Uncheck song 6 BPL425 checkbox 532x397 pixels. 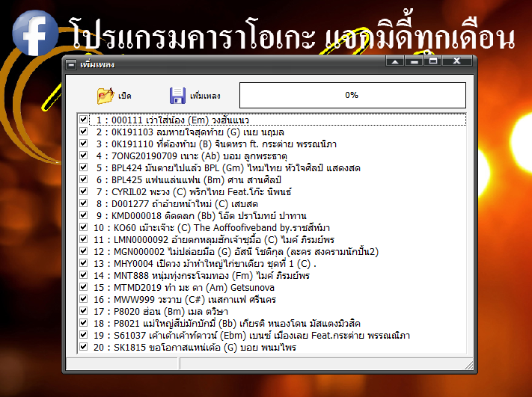pos(83,179)
